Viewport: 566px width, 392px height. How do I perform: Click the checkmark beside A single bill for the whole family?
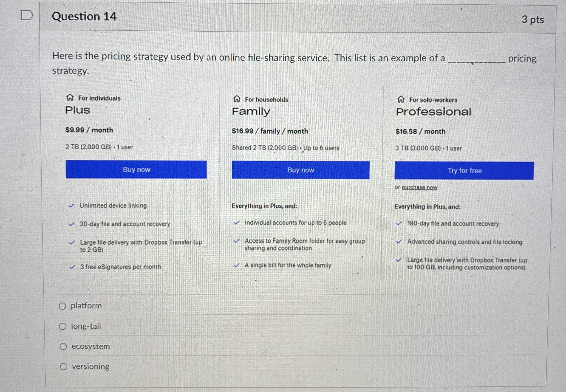(x=237, y=265)
